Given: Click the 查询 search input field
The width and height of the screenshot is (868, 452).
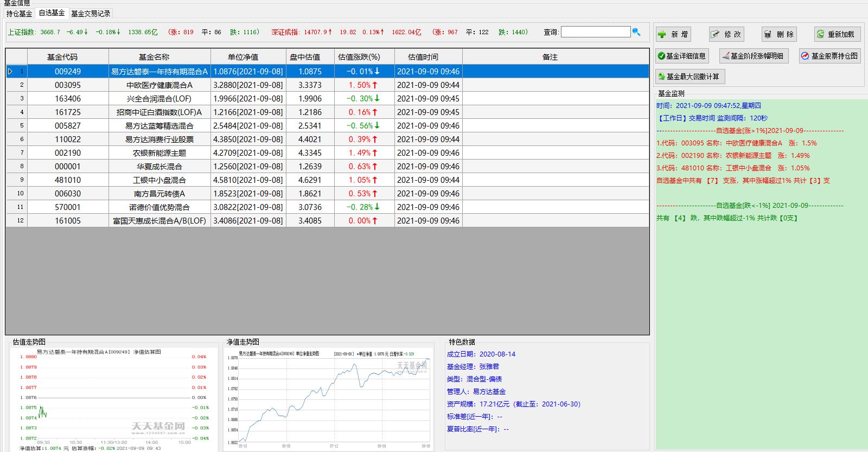Looking at the screenshot, I should (x=596, y=32).
